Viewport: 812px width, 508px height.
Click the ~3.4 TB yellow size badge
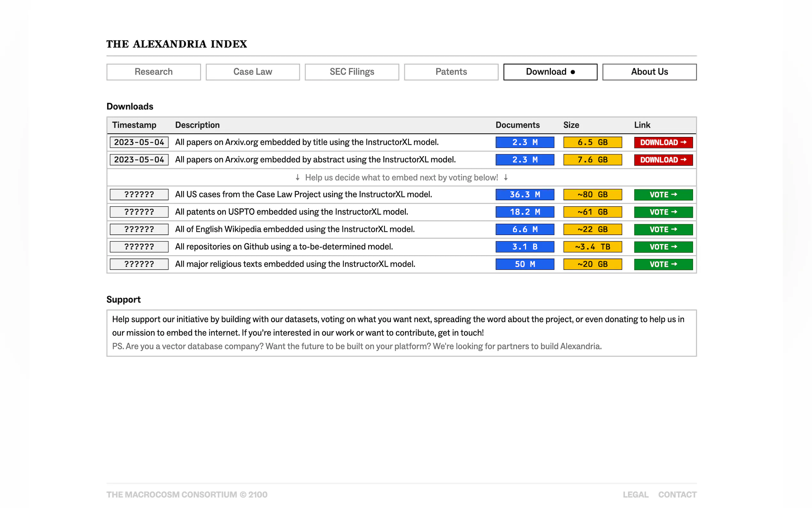click(592, 247)
